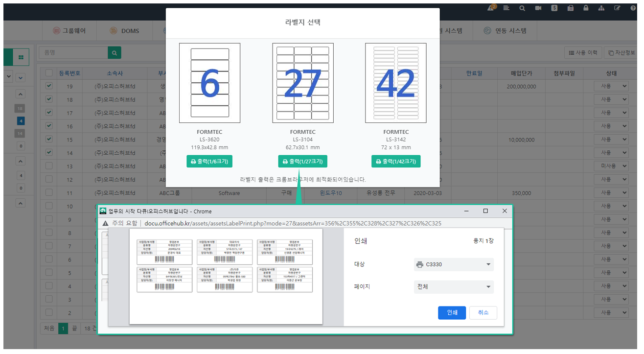Screen dimensions: 644x354
Task: Click the 출력(1/27크기) print button
Action: 303,162
